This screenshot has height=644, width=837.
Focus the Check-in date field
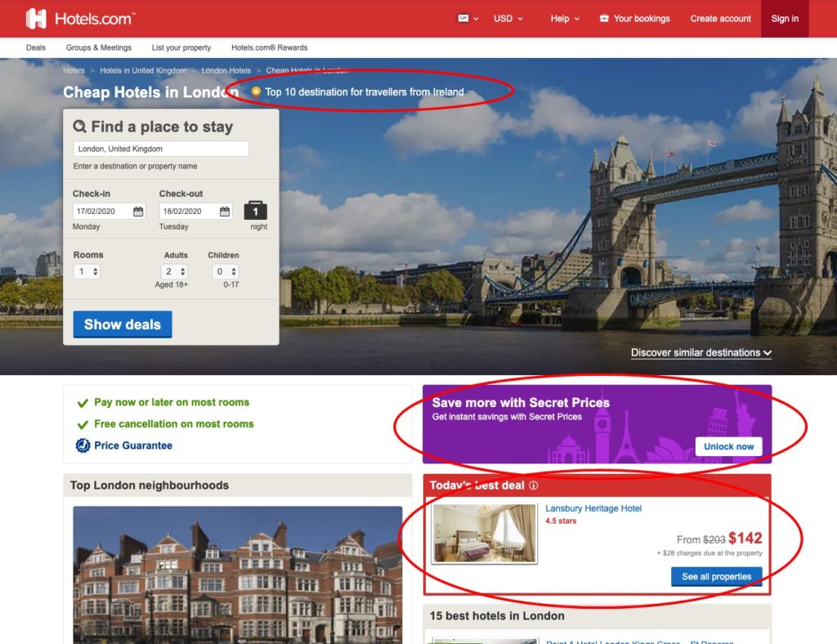[x=109, y=212]
